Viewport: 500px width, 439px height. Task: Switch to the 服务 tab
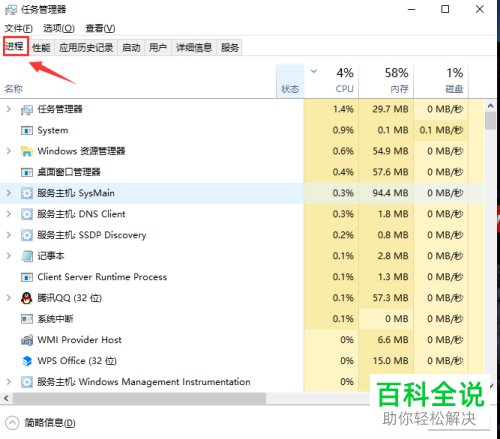(x=230, y=48)
